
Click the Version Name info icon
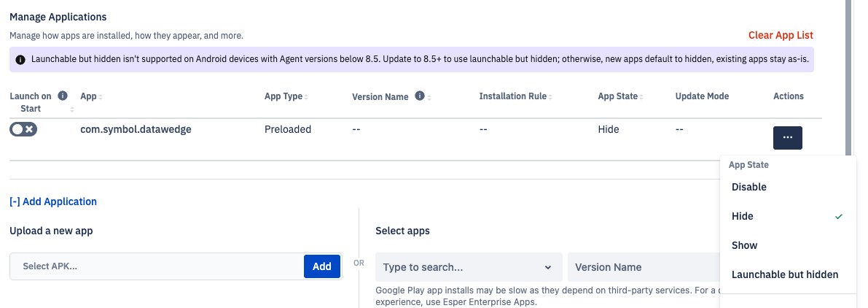(x=420, y=96)
